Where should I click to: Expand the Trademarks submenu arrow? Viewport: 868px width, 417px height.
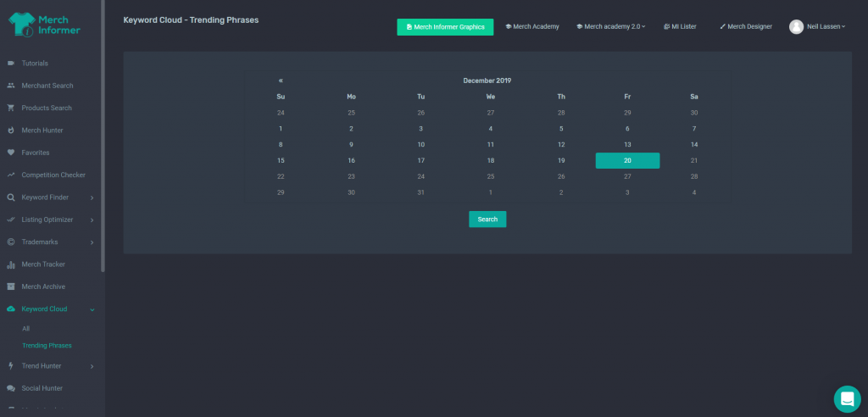tap(92, 242)
